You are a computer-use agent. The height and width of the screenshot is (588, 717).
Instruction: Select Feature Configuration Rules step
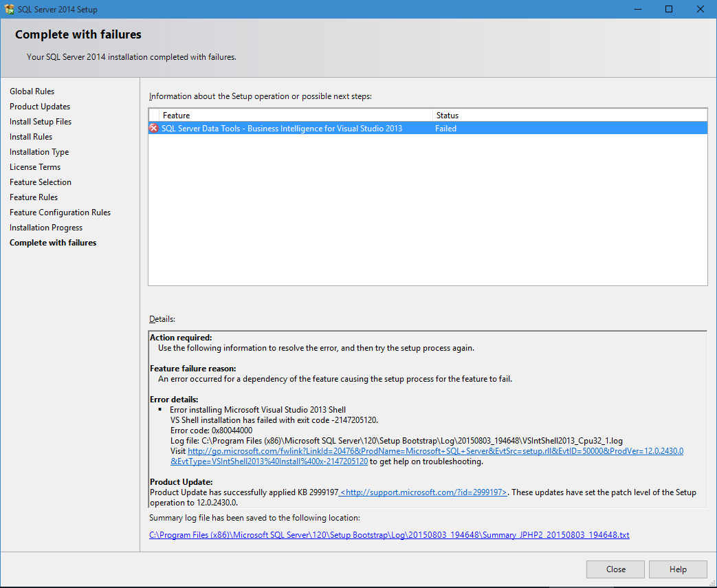coord(60,213)
